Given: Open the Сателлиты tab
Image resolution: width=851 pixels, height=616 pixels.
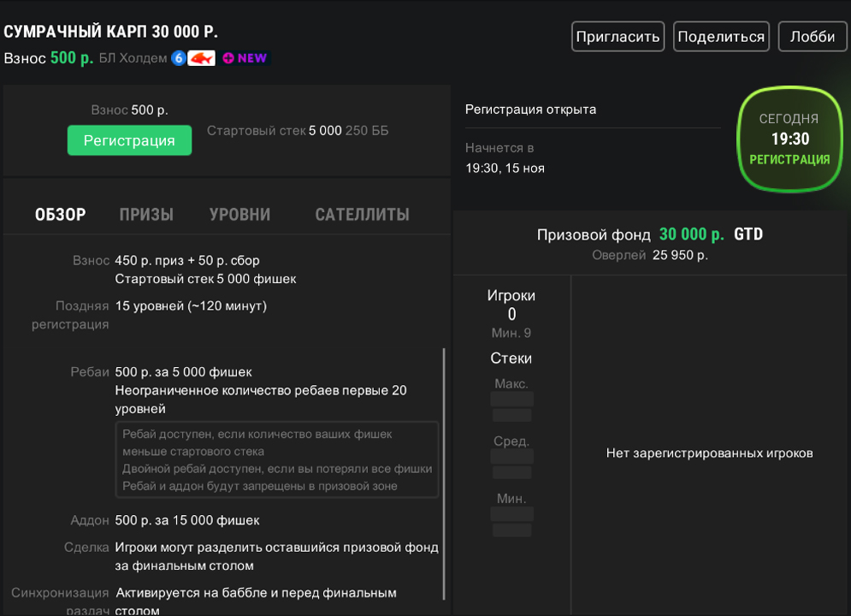Looking at the screenshot, I should (362, 215).
